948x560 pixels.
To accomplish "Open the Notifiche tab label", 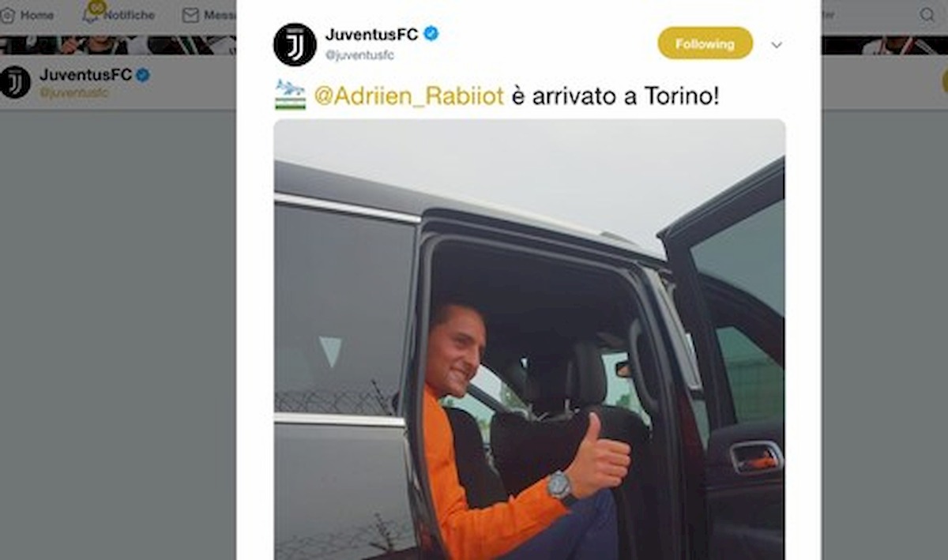I will click(x=130, y=15).
